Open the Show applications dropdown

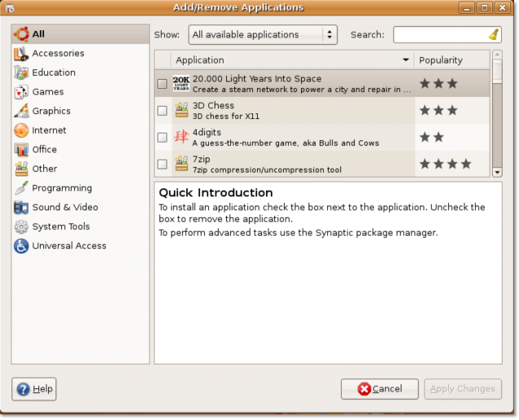pos(263,35)
